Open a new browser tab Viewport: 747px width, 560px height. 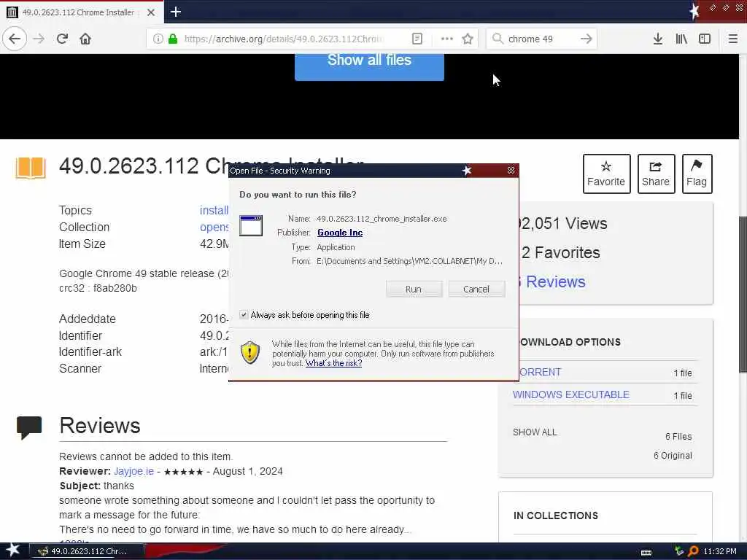pyautogui.click(x=175, y=12)
